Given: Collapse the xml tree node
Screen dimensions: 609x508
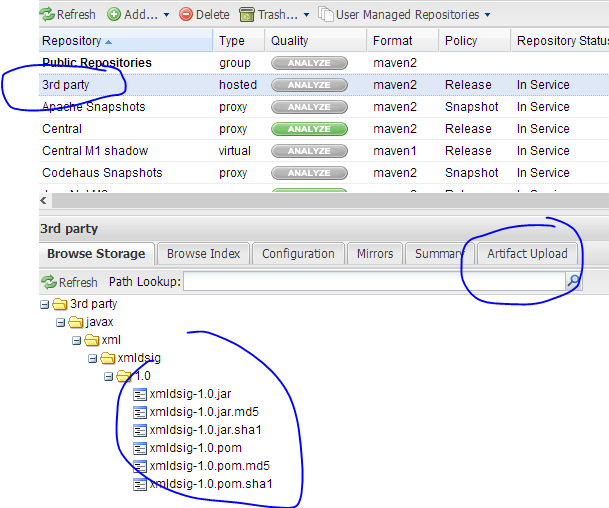Looking at the screenshot, I should pos(77,341).
